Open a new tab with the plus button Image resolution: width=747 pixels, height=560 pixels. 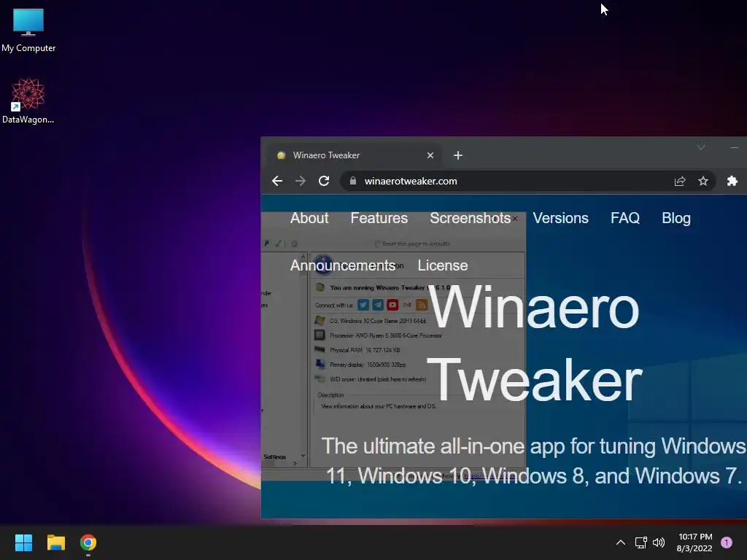[458, 155]
